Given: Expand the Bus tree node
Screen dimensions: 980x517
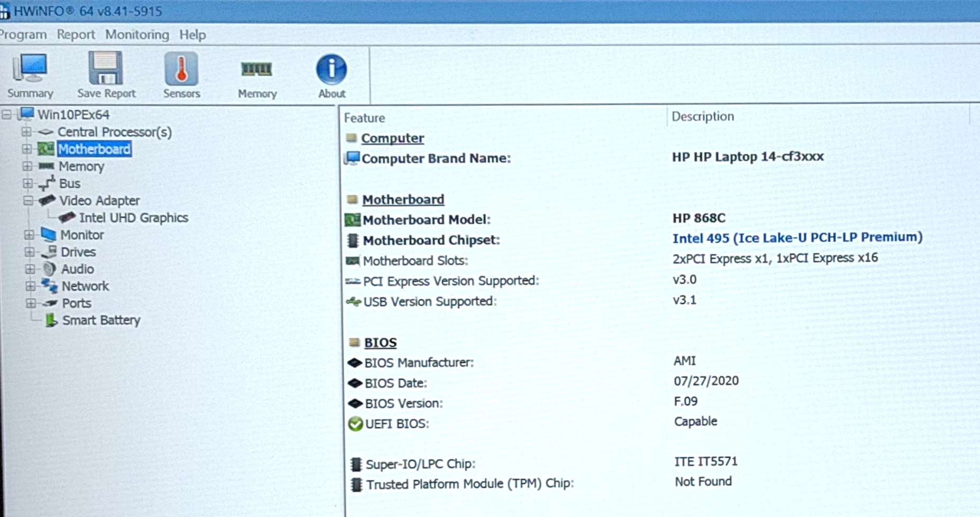Looking at the screenshot, I should tap(28, 183).
